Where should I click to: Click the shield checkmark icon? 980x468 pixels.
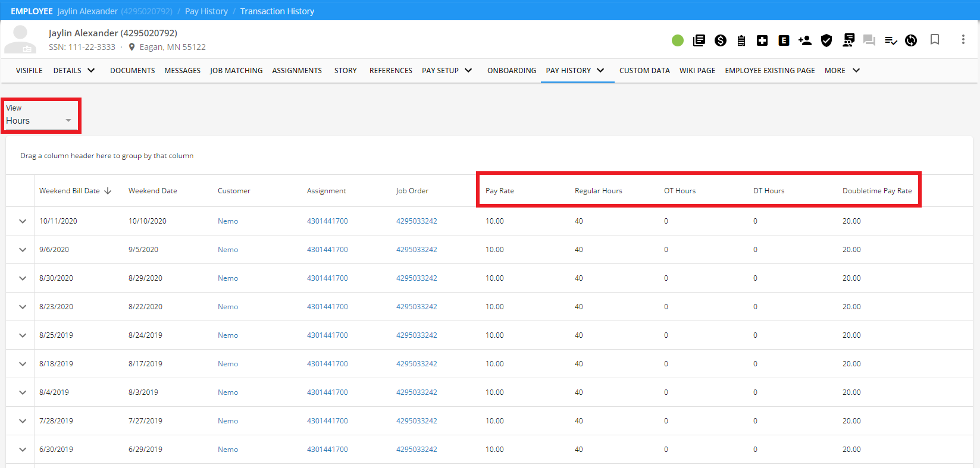[x=826, y=40]
